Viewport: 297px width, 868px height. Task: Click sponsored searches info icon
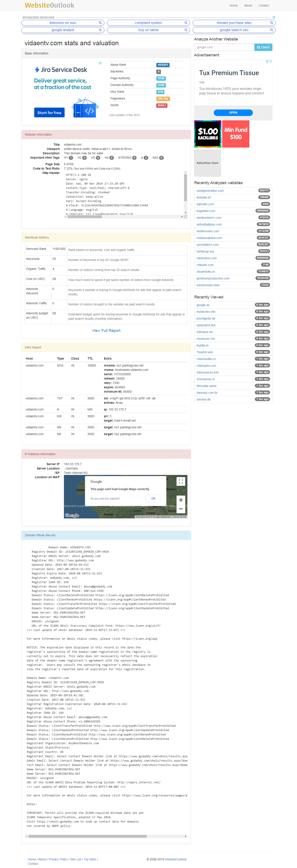click(274, 17)
